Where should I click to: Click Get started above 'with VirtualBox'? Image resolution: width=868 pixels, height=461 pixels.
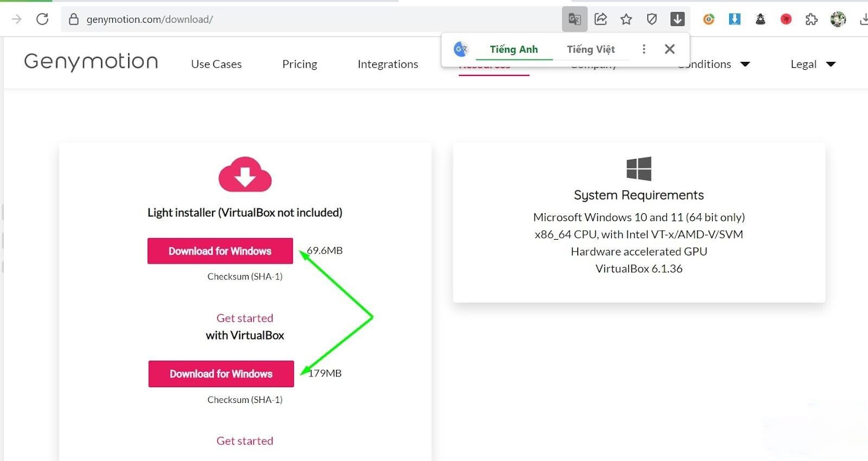pos(245,318)
